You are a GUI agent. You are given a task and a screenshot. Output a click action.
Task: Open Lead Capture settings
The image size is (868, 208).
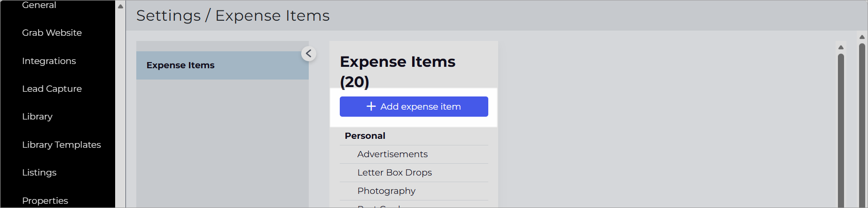click(52, 88)
